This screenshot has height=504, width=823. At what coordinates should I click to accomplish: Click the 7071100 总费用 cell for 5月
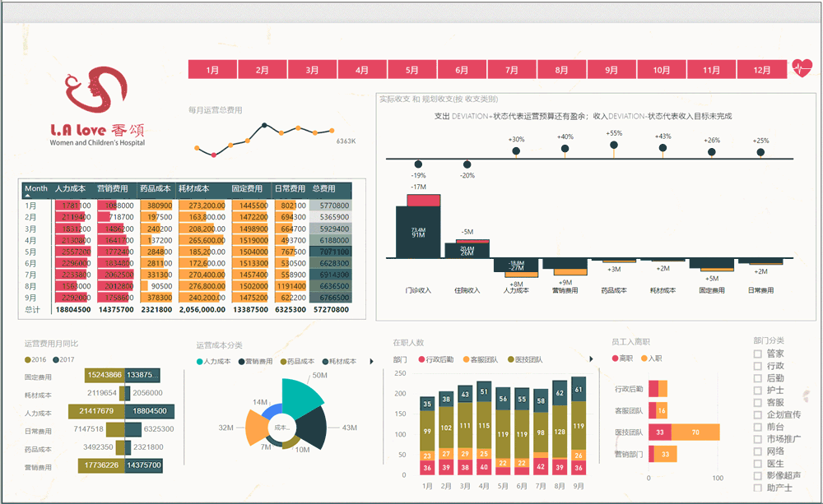[x=331, y=252]
